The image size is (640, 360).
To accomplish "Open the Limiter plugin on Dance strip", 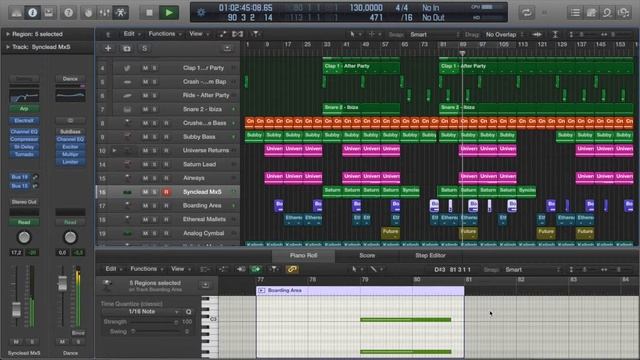I will [70, 162].
